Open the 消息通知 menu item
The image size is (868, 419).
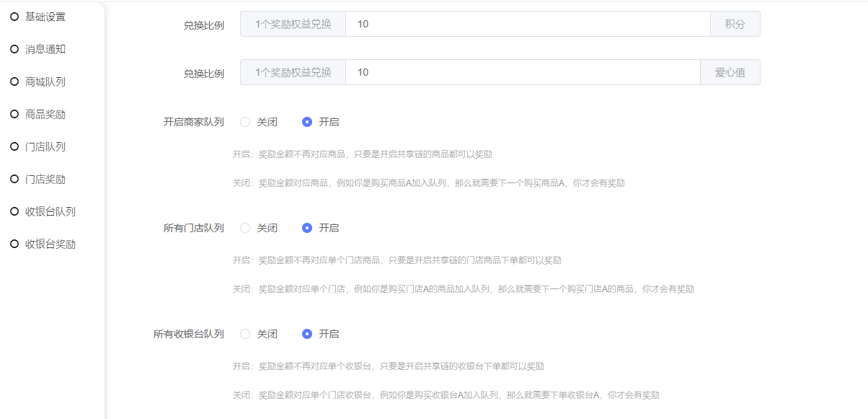pos(45,49)
